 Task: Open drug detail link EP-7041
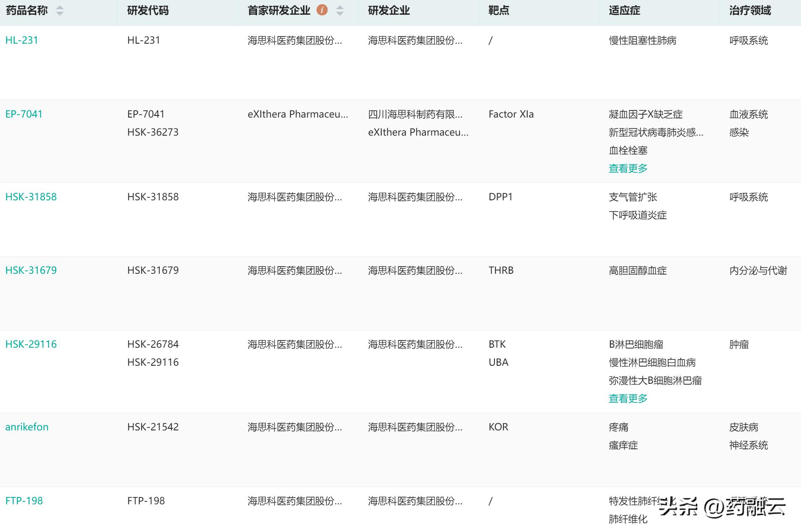(24, 114)
